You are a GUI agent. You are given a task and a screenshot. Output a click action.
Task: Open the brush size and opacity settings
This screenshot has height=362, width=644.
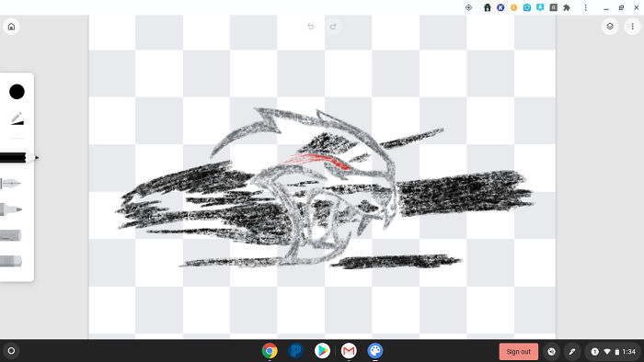pyautogui.click(x=17, y=119)
